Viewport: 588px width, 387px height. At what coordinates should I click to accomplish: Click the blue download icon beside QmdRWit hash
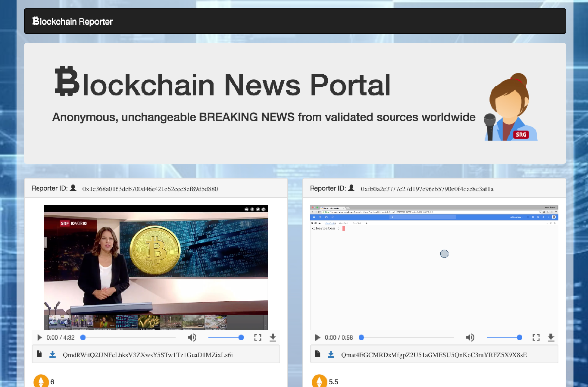[53, 354]
